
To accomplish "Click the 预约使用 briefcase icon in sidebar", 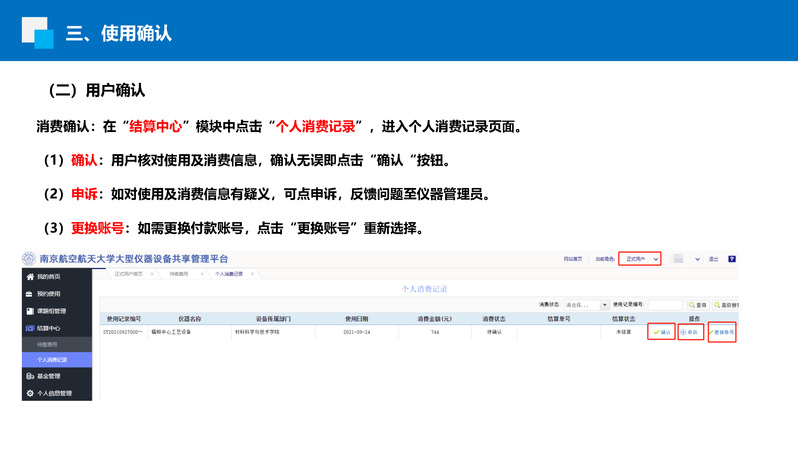I will coord(29,294).
